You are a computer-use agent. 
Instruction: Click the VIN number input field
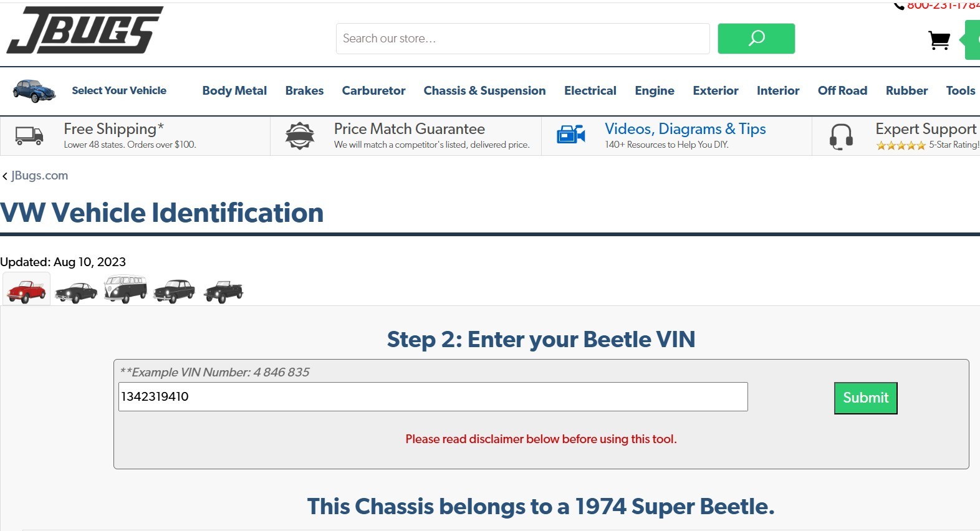pyautogui.click(x=433, y=396)
